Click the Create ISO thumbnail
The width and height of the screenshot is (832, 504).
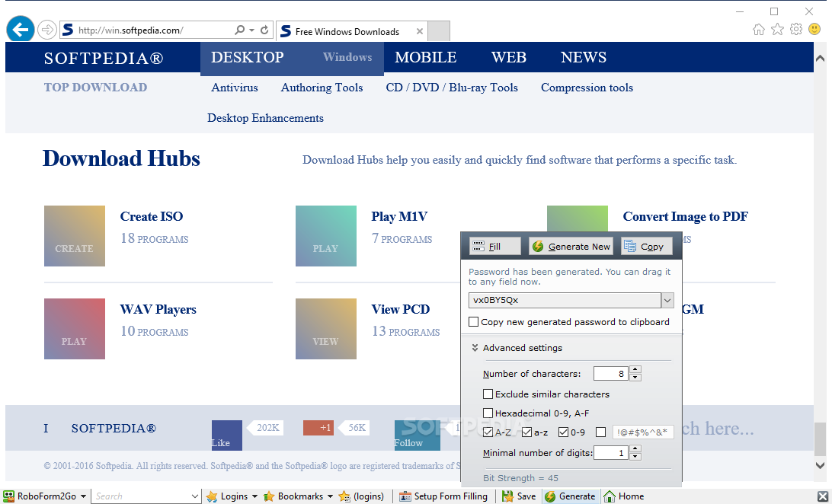pos(75,236)
